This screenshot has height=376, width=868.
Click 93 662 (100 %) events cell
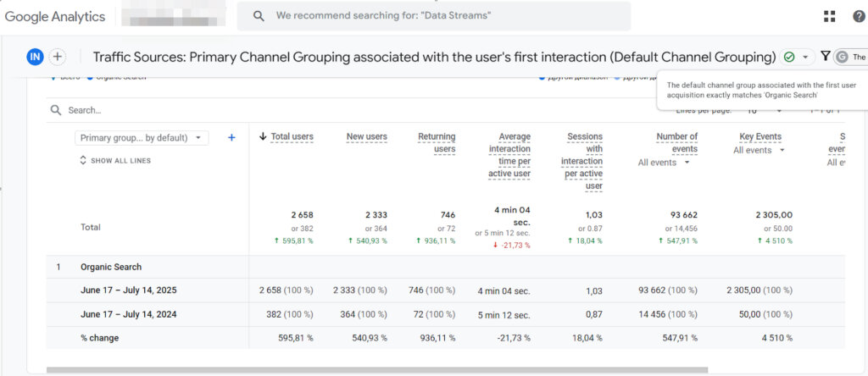coord(668,290)
